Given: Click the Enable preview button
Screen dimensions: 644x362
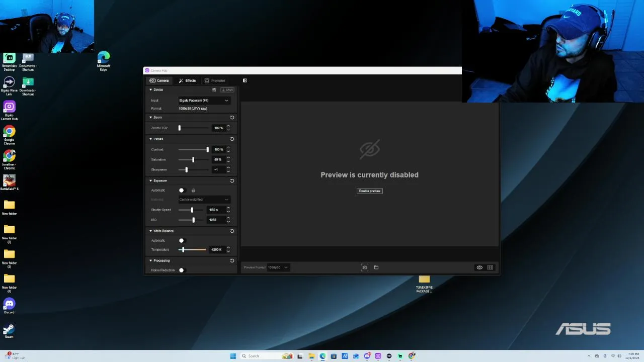Looking at the screenshot, I should tap(370, 191).
